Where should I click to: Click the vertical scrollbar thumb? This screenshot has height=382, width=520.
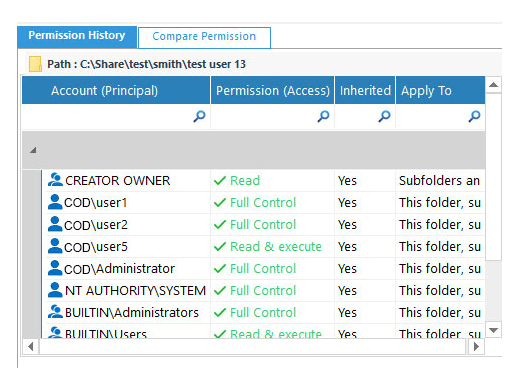click(x=494, y=177)
